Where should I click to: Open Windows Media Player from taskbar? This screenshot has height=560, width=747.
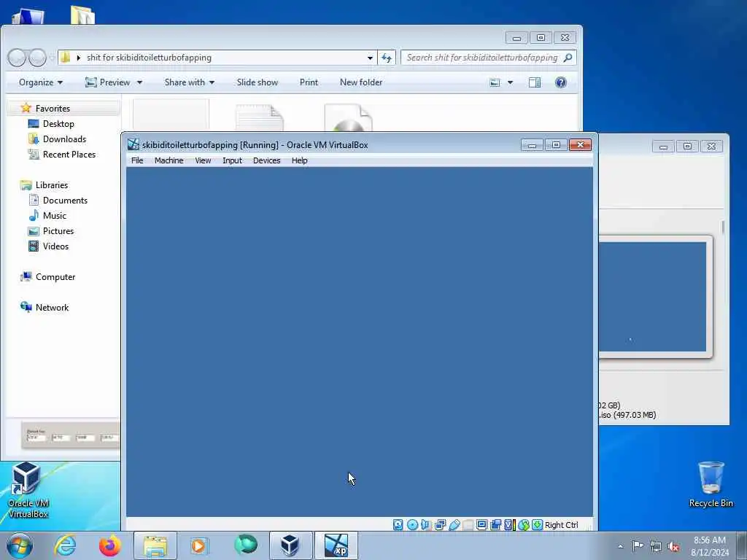click(x=198, y=545)
